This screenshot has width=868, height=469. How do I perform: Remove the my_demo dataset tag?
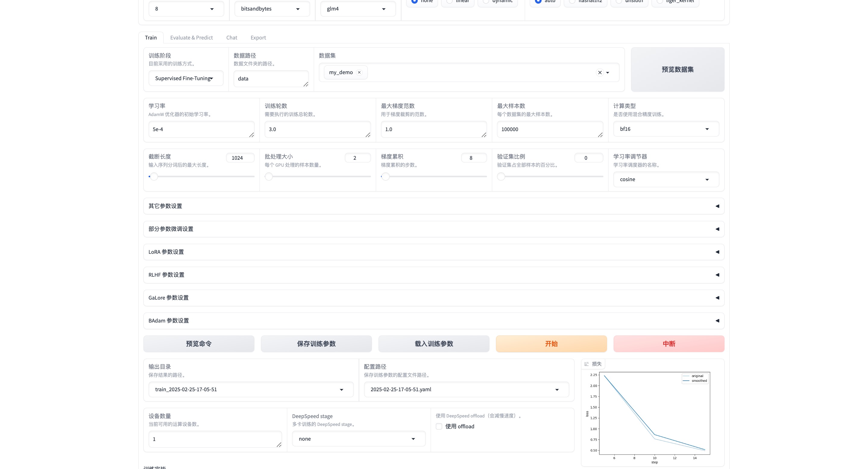click(359, 72)
